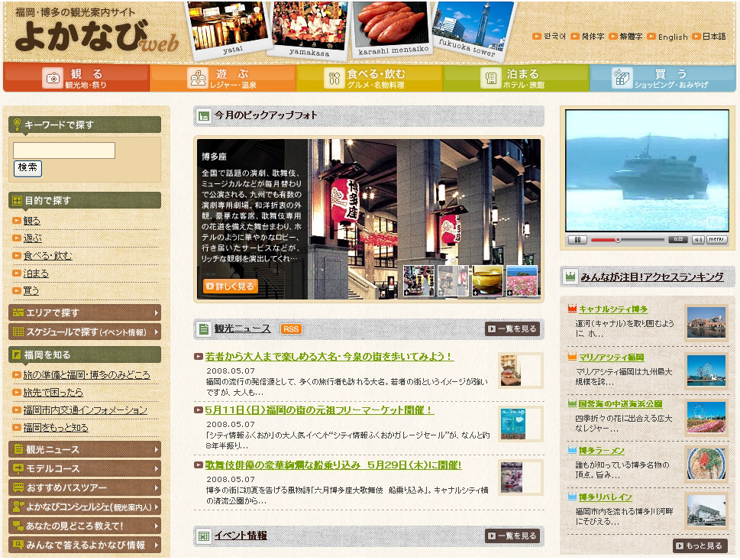Expand the 観光ニュース sidebar button
Screen dimensions: 740x560
pyautogui.click(x=85, y=449)
